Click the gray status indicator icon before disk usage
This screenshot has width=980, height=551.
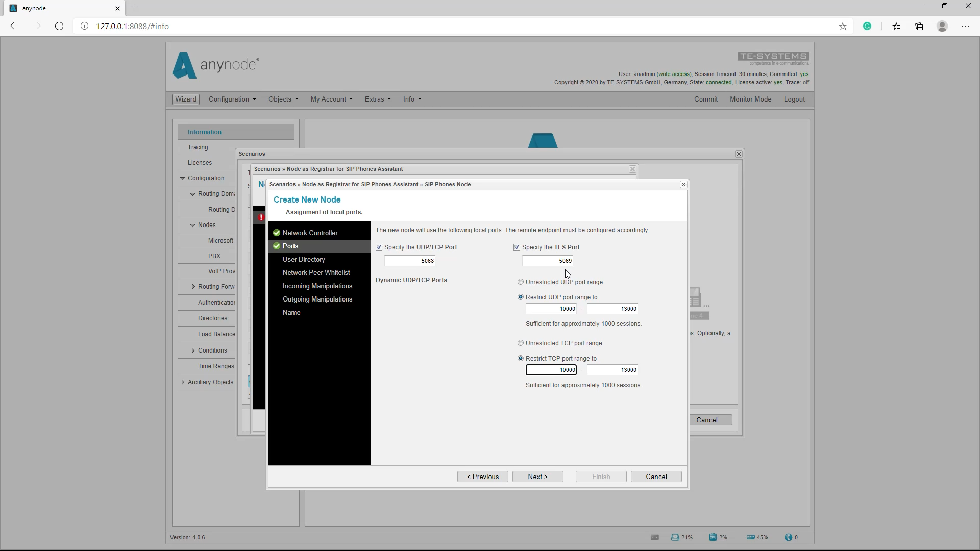(655, 537)
